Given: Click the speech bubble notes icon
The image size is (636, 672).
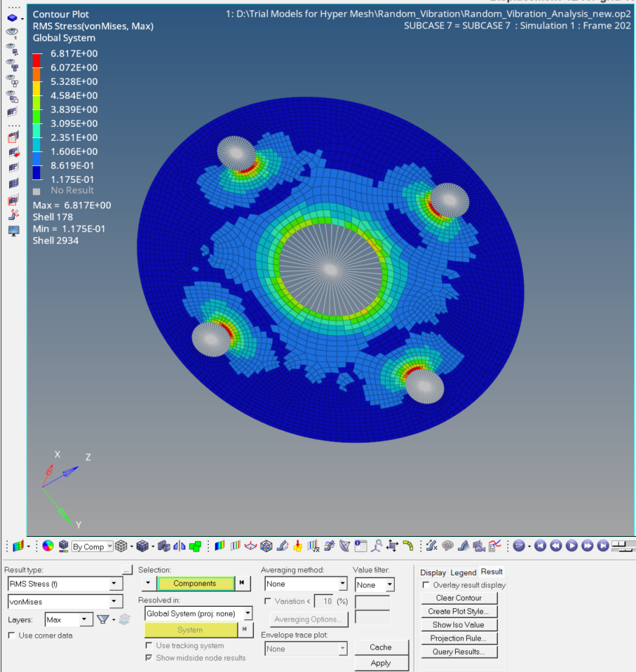Looking at the screenshot, I should [x=447, y=546].
